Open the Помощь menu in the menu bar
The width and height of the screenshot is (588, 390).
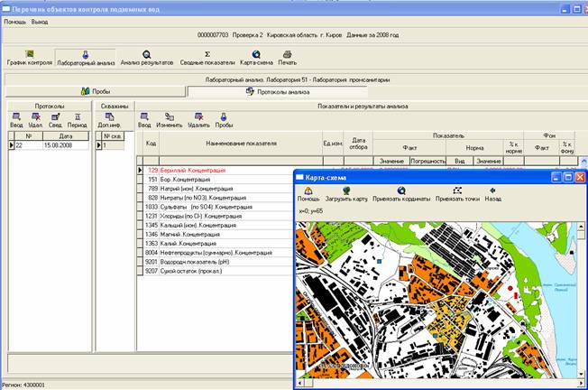[14, 21]
